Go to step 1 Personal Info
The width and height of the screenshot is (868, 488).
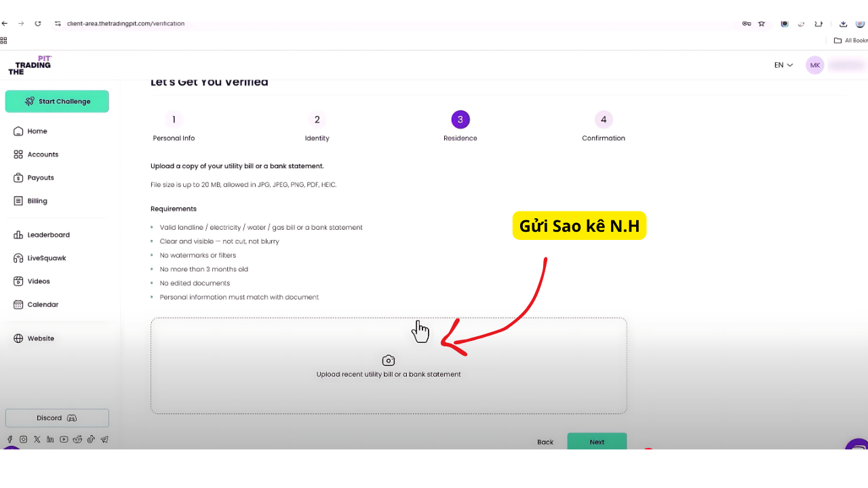[x=174, y=120]
